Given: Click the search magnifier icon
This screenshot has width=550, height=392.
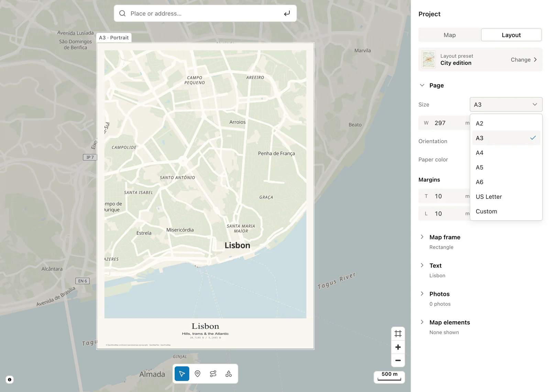Looking at the screenshot, I should point(122,13).
